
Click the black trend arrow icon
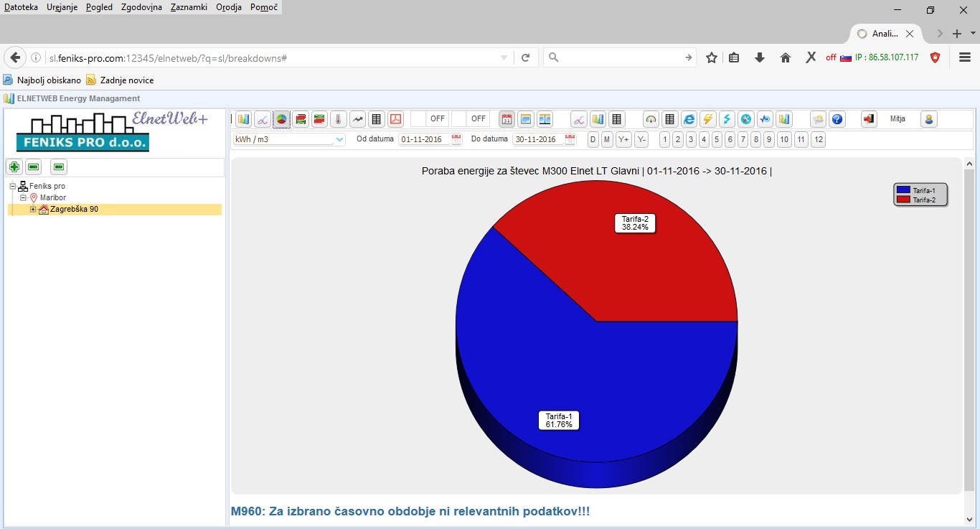pyautogui.click(x=357, y=119)
